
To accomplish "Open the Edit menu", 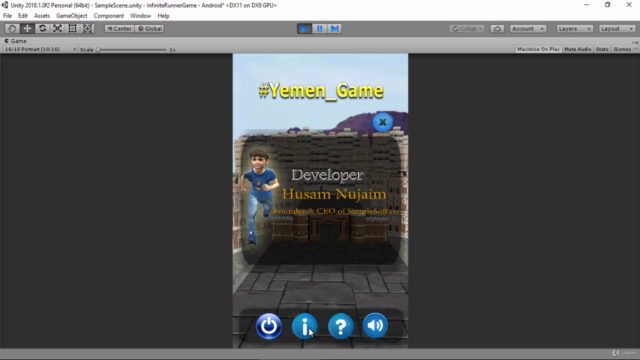I will (x=23, y=16).
